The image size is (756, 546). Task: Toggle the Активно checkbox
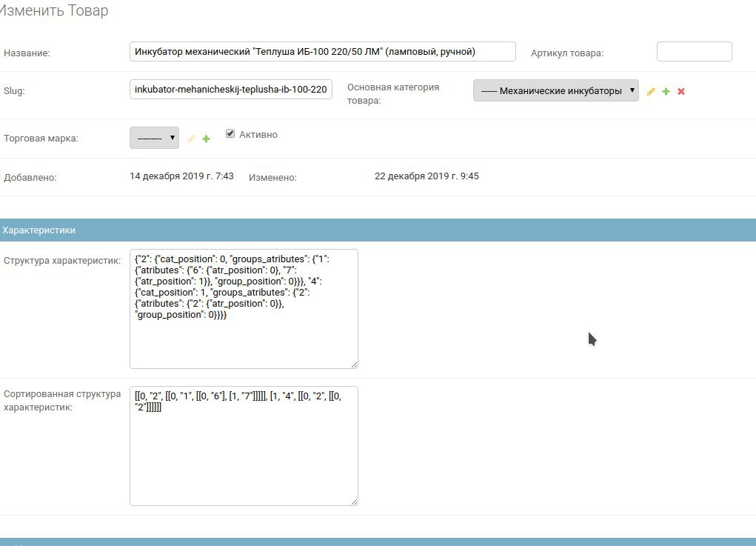pyautogui.click(x=230, y=133)
